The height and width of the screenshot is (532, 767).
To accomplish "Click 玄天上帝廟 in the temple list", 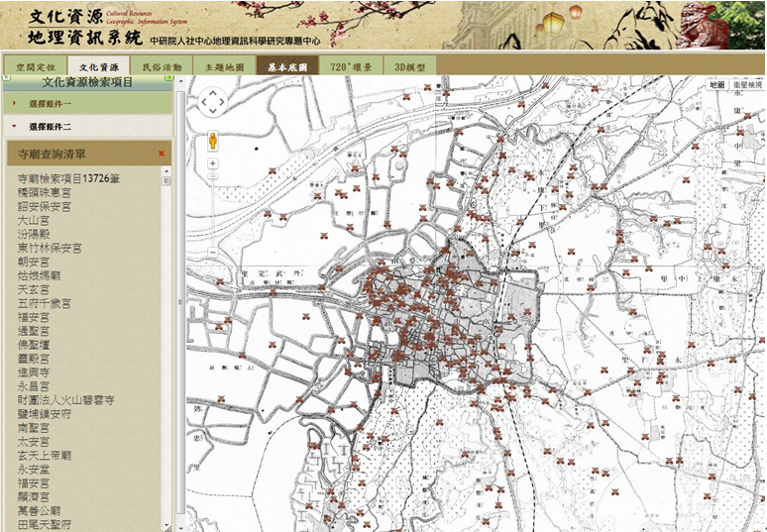I will click(45, 455).
